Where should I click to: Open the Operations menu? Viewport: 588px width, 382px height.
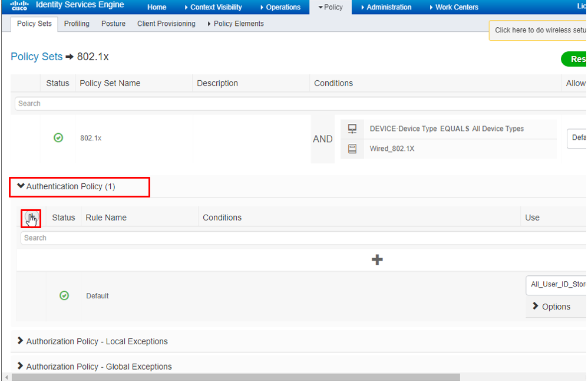(280, 7)
